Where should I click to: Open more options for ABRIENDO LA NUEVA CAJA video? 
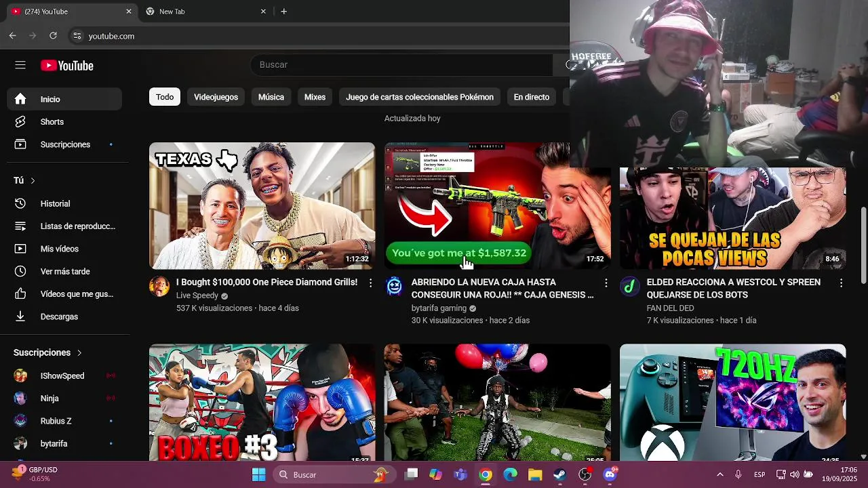click(x=606, y=283)
